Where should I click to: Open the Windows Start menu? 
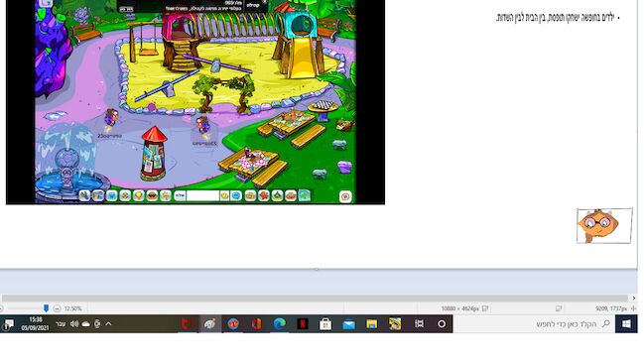click(x=626, y=324)
